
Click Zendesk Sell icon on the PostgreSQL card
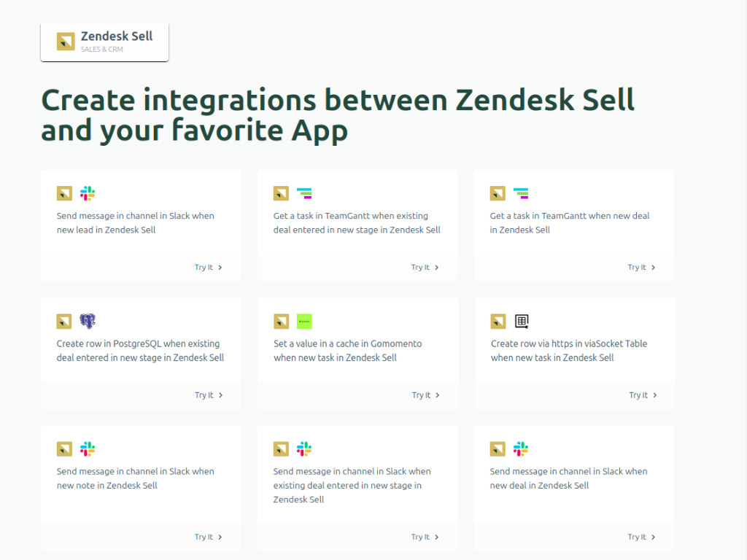coord(64,321)
